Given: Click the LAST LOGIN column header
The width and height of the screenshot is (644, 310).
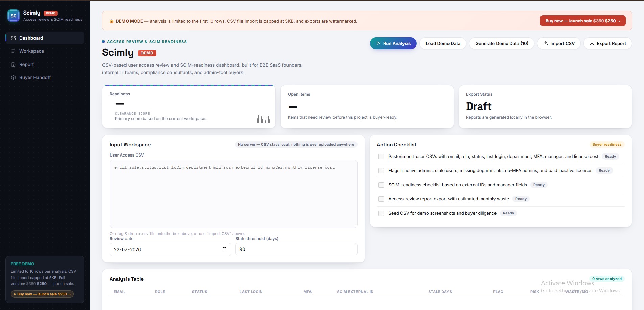Looking at the screenshot, I should point(251,292).
